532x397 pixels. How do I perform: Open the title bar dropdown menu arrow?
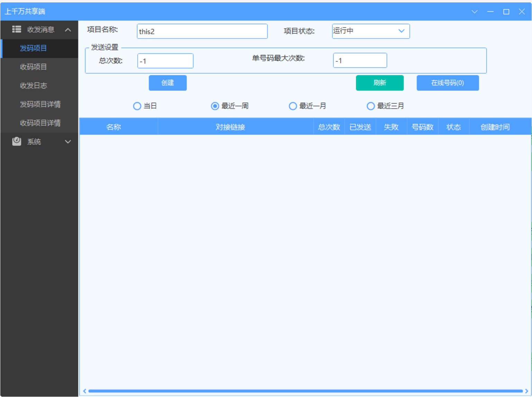475,11
